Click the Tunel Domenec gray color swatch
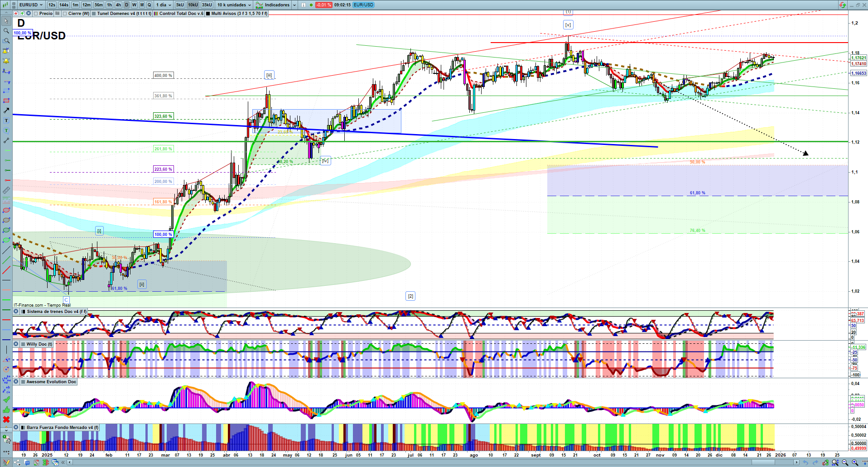This screenshot has width=868, height=467. (94, 14)
